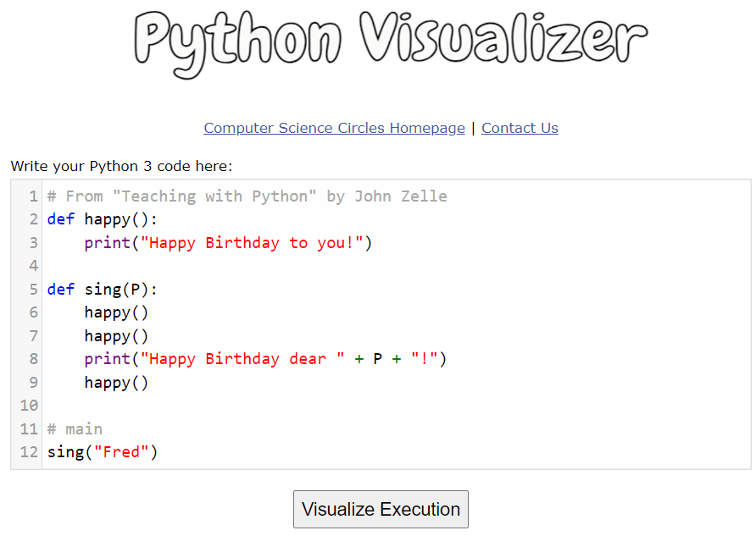The image size is (756, 536).
Task: Open the Computer Science Circles Homepage link
Action: click(334, 128)
